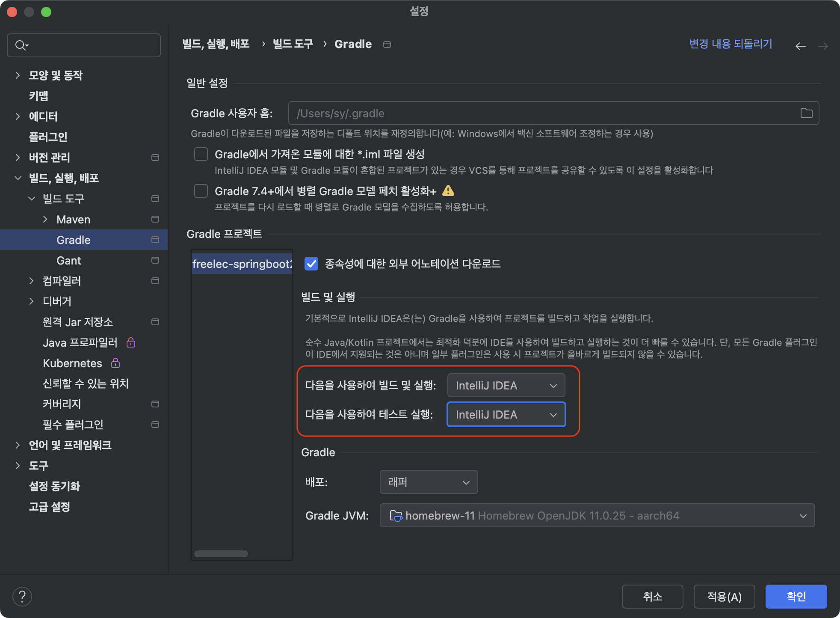Click lock icon beside Kubernetes

pyautogui.click(x=115, y=363)
